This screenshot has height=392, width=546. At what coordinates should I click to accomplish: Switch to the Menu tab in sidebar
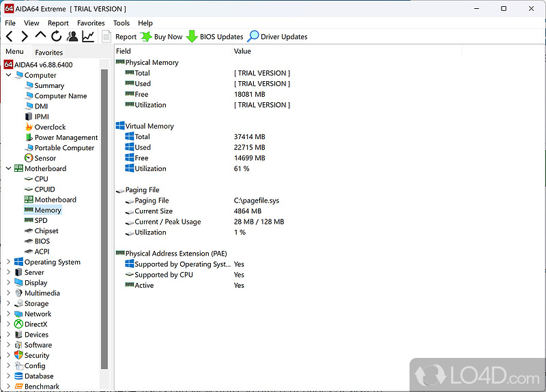tap(14, 52)
